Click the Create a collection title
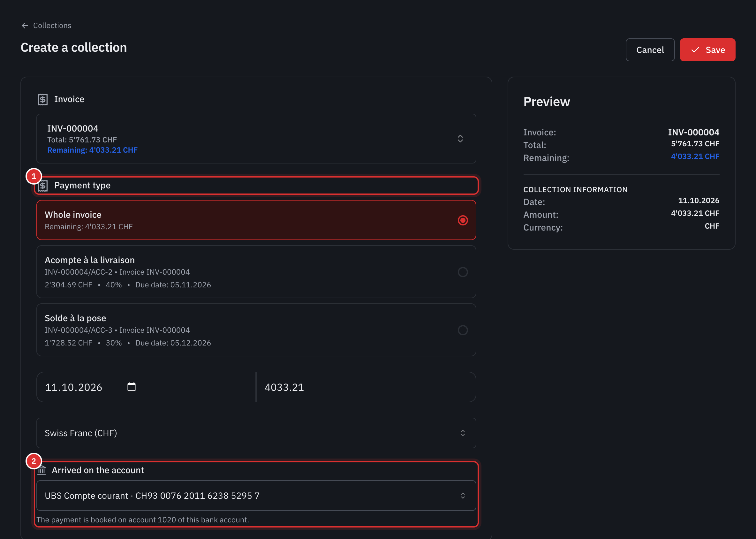The width and height of the screenshot is (756, 539). coord(74,48)
